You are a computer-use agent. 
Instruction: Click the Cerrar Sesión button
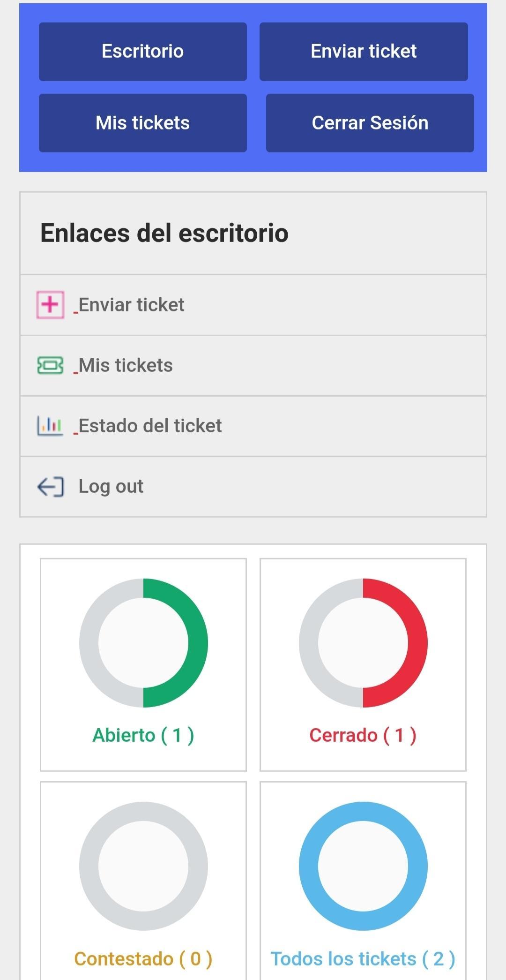370,123
